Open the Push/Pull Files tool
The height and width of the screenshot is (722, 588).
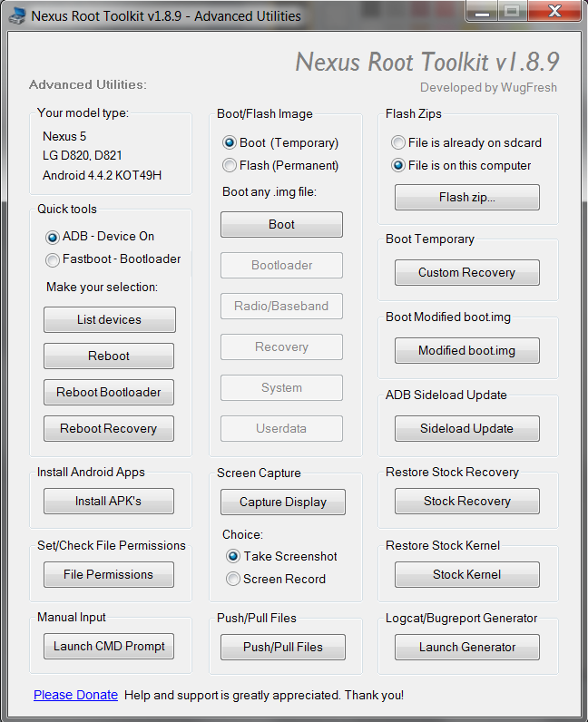pyautogui.click(x=283, y=648)
